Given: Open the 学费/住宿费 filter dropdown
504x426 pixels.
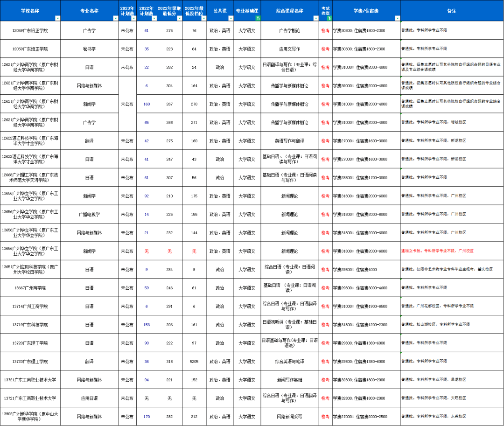Looking at the screenshot, I should click(398, 18).
